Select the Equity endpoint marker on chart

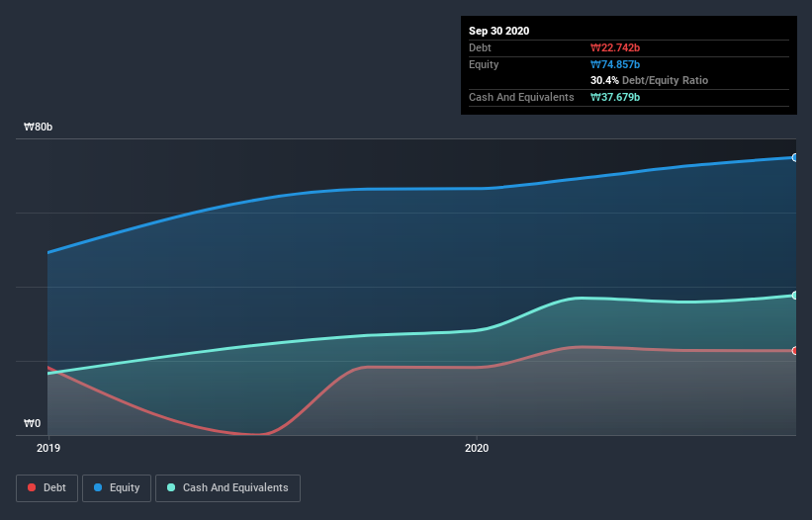794,157
